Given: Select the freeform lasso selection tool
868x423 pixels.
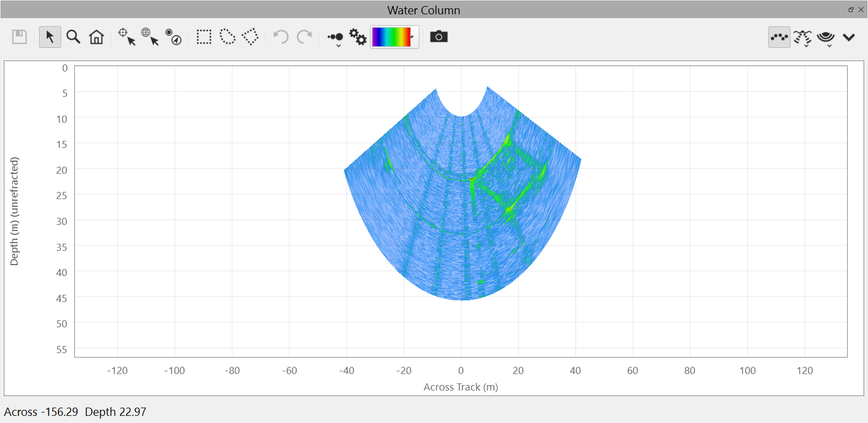Looking at the screenshot, I should [227, 37].
